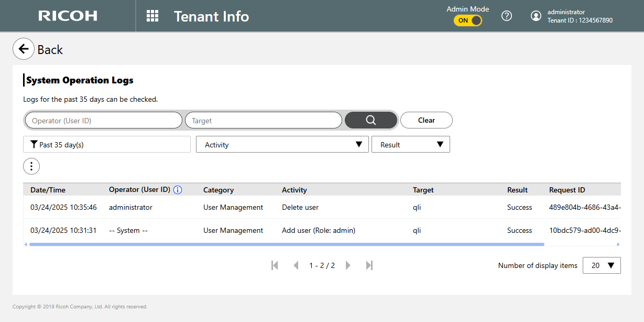This screenshot has height=322, width=644.
Task: Click the Target search input field
Action: (263, 121)
